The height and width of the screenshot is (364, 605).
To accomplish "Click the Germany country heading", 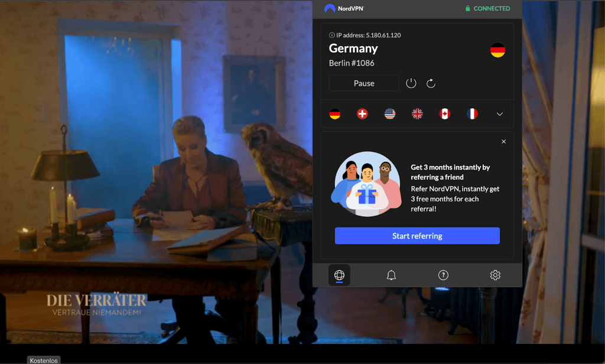I will (353, 48).
